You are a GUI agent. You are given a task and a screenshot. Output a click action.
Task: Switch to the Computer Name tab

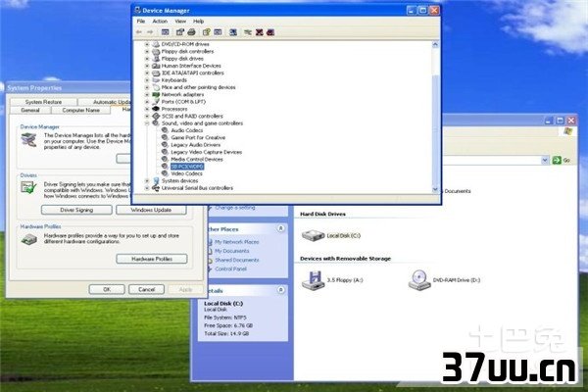80,110
